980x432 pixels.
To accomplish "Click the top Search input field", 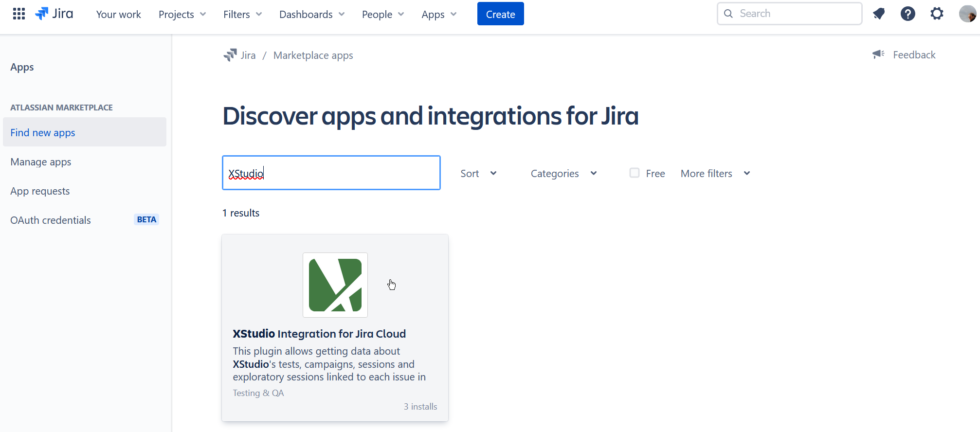I will pos(790,14).
